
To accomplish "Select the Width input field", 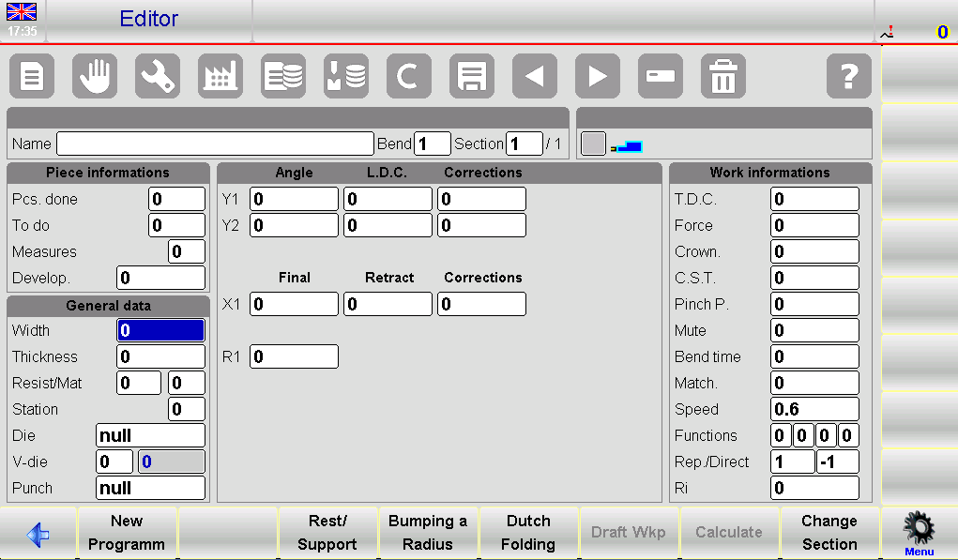I will [160, 331].
